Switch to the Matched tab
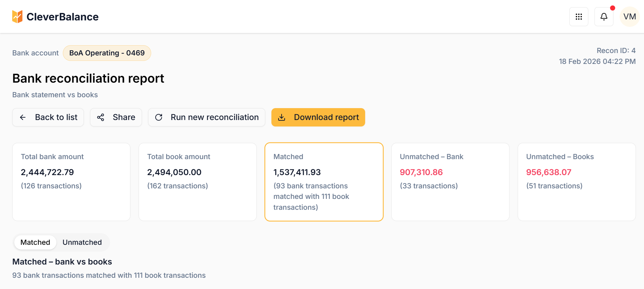 tap(35, 242)
